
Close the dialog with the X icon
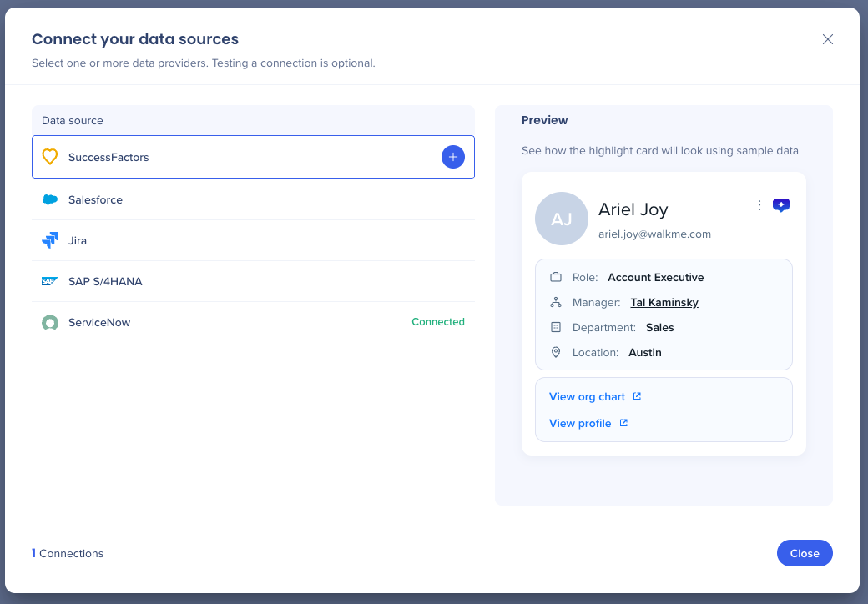tap(828, 39)
